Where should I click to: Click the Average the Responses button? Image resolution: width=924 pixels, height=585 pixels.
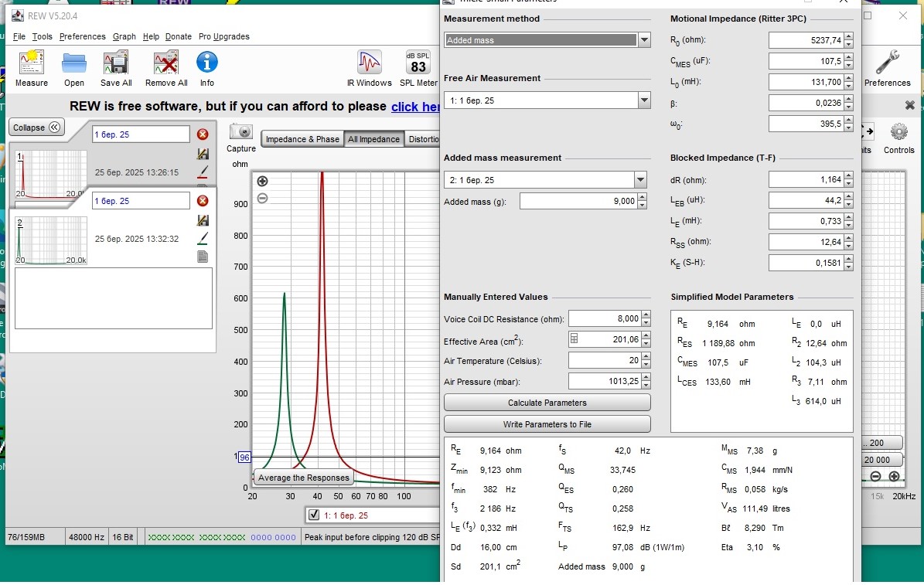pos(303,478)
